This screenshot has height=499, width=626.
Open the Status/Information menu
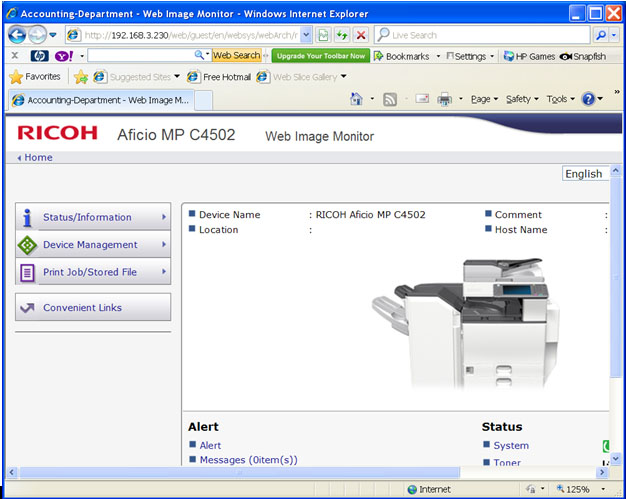(x=93, y=217)
